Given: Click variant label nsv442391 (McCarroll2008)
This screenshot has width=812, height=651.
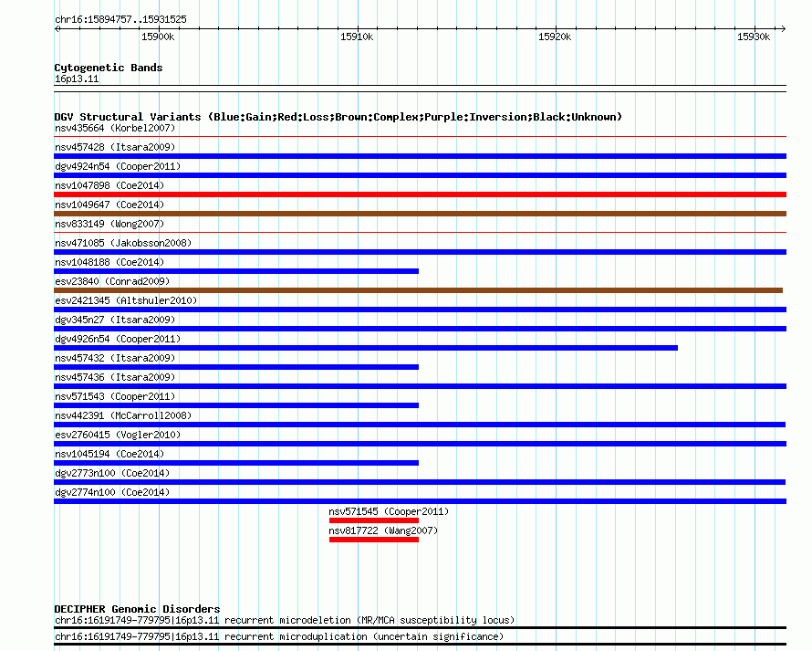Looking at the screenshot, I should point(123,415).
